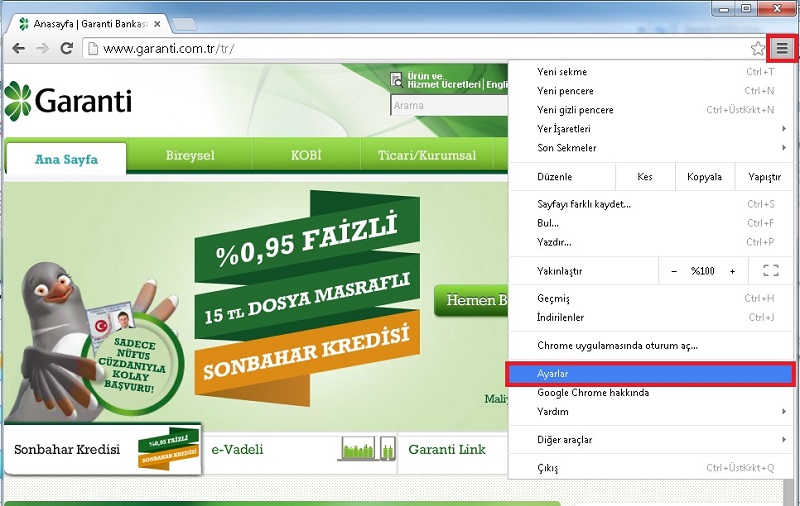Click the browser back arrow

point(18,48)
